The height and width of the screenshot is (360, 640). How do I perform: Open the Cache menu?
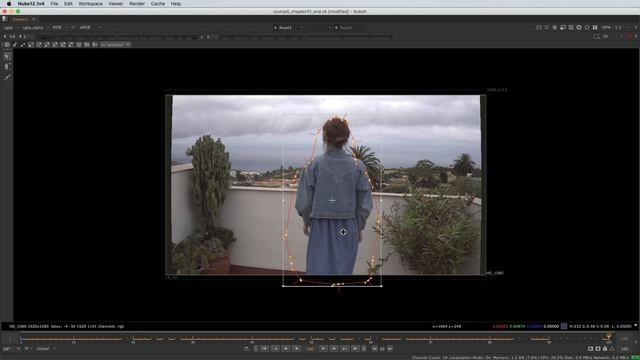click(158, 4)
